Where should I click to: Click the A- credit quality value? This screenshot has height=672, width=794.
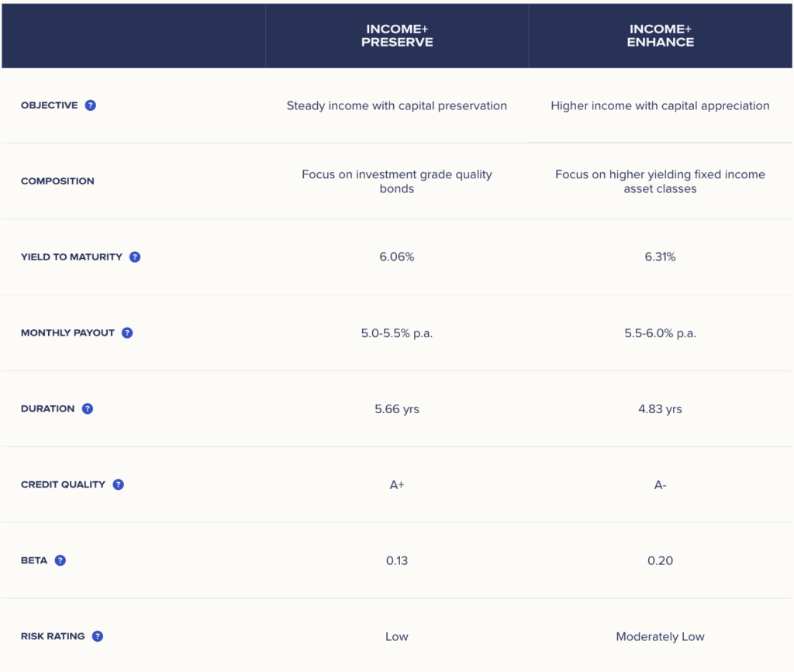click(661, 484)
